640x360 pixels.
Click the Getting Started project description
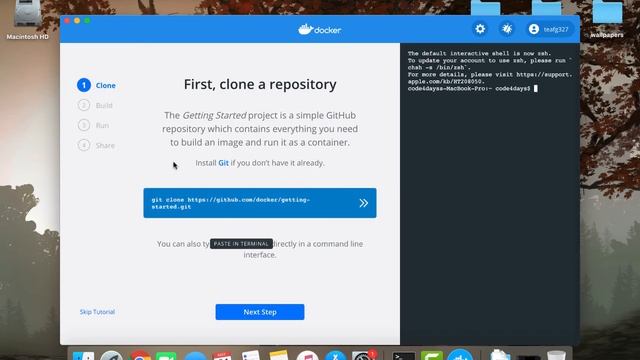click(x=260, y=129)
